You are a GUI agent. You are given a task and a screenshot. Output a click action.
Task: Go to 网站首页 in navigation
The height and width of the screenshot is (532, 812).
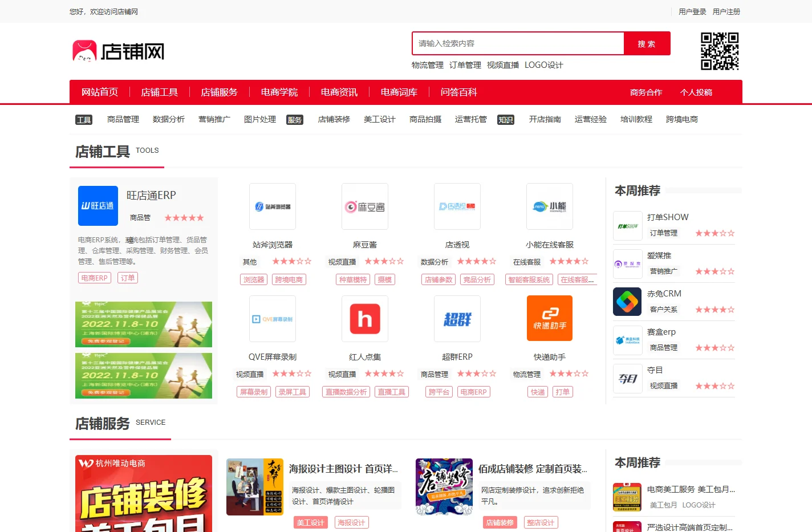click(100, 92)
